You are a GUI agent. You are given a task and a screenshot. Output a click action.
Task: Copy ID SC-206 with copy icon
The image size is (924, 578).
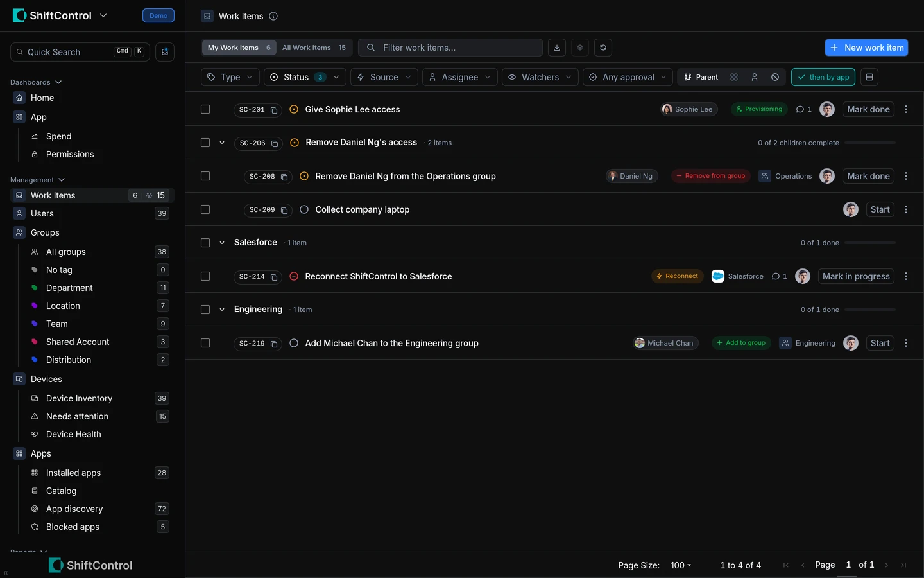tap(275, 143)
